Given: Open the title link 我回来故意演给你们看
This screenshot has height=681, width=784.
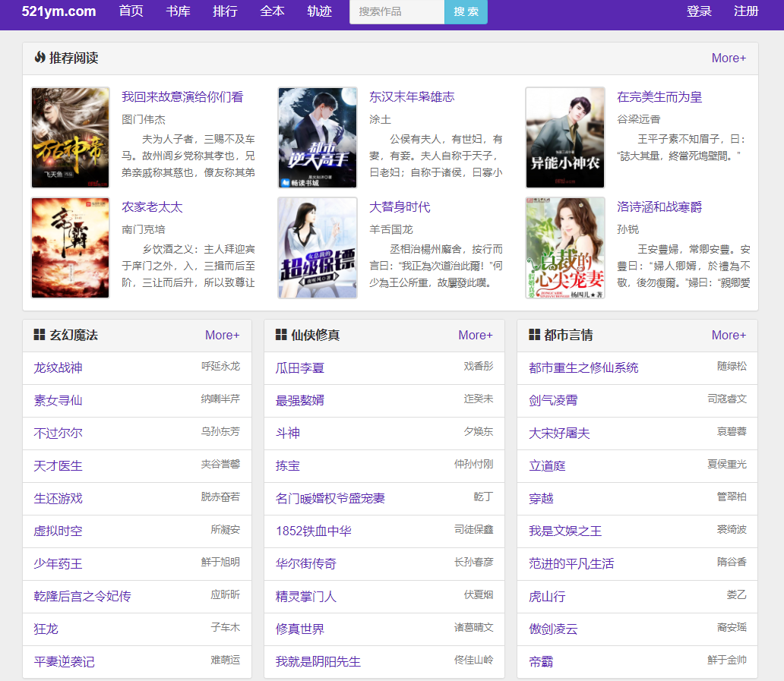Looking at the screenshot, I should tap(182, 97).
